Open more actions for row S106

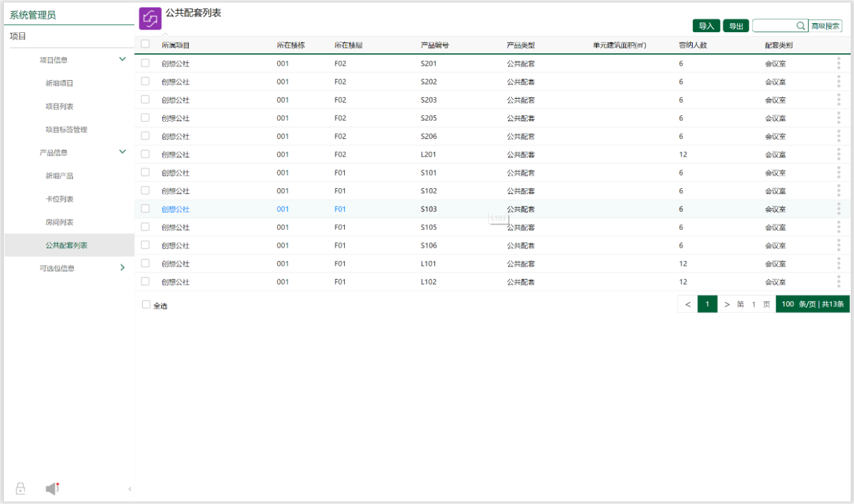(x=838, y=245)
